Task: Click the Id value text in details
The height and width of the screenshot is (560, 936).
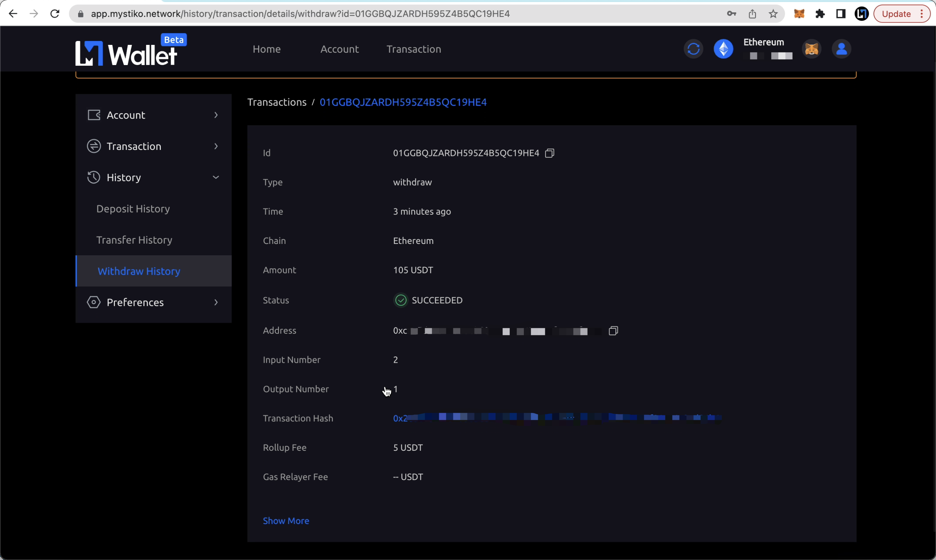Action: pyautogui.click(x=466, y=153)
